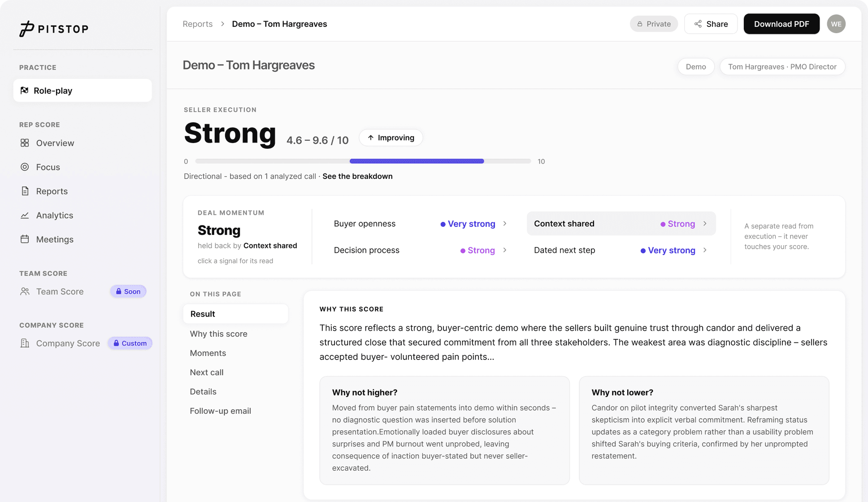Viewport: 868px width, 502px height.
Task: Open See the breakdown link
Action: click(x=357, y=176)
